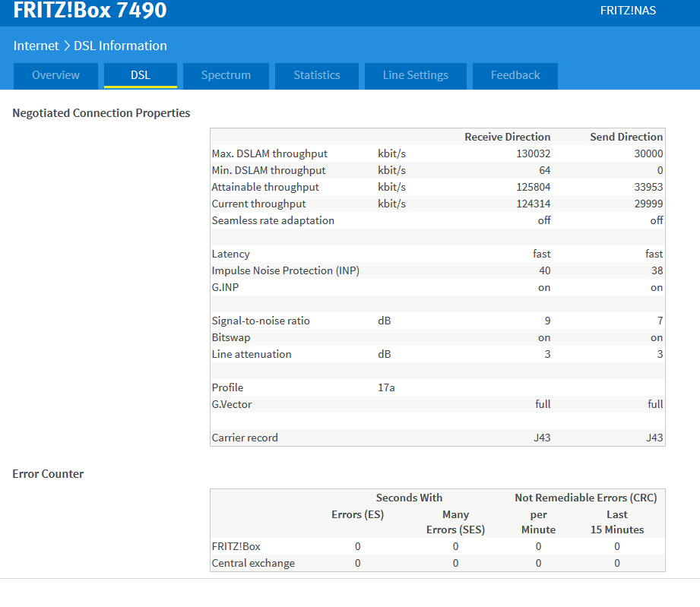Open the Statistics tab
Viewport: 700px width, 607px height.
(x=317, y=75)
